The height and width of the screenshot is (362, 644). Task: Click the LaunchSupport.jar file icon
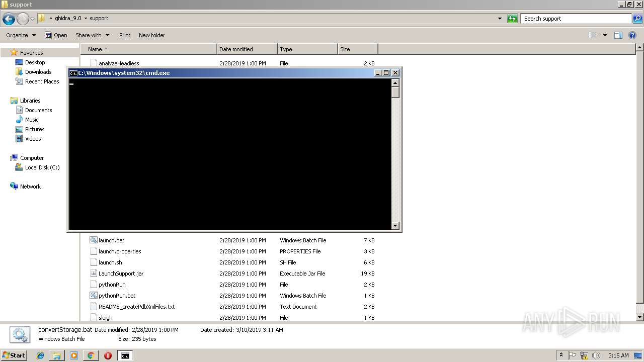94,274
